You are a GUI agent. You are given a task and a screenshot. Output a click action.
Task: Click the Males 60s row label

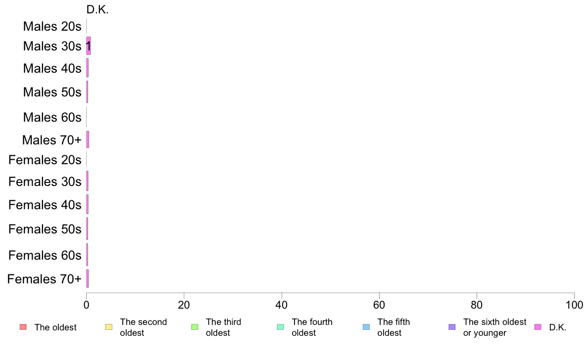point(52,117)
